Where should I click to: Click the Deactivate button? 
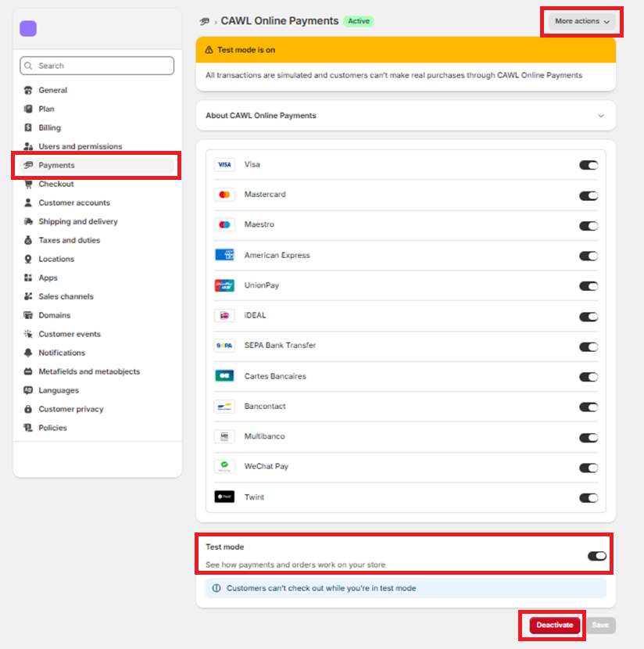(x=552, y=625)
